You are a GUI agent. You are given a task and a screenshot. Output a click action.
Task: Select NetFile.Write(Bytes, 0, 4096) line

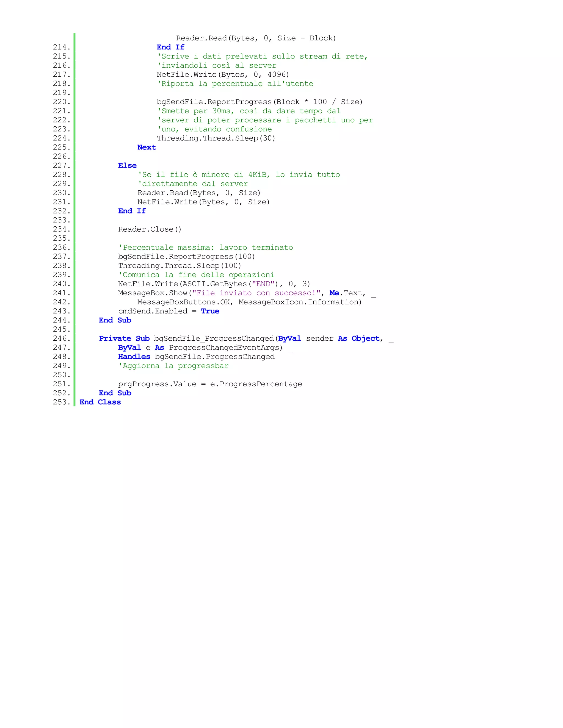(x=223, y=75)
